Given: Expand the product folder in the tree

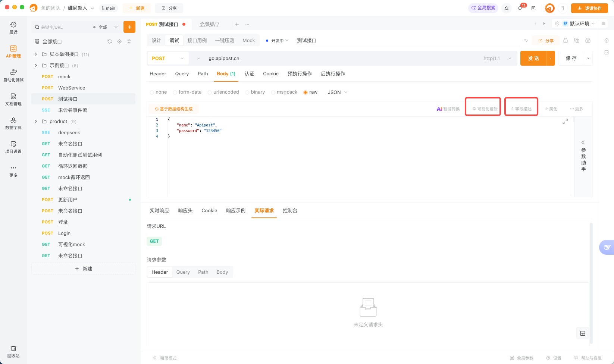Looking at the screenshot, I should (x=35, y=121).
